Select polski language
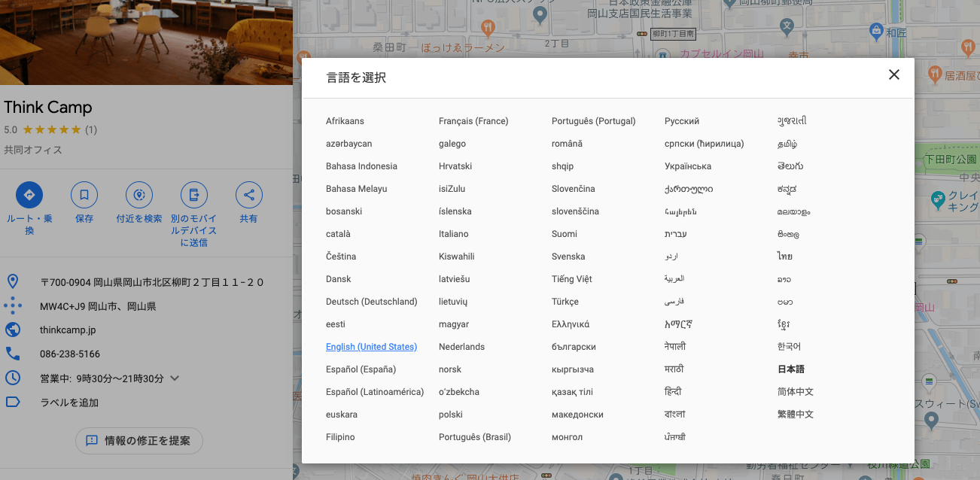This screenshot has width=980, height=480. tap(451, 415)
